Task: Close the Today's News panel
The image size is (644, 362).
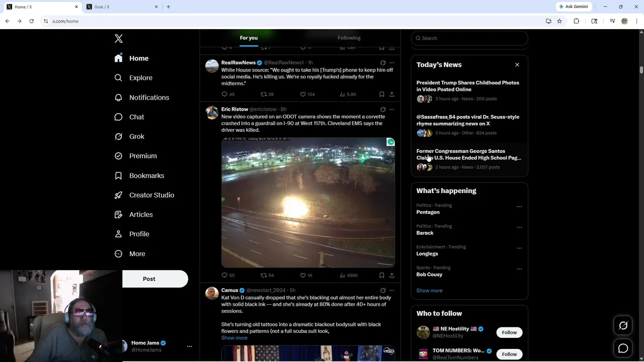Action: (517, 65)
